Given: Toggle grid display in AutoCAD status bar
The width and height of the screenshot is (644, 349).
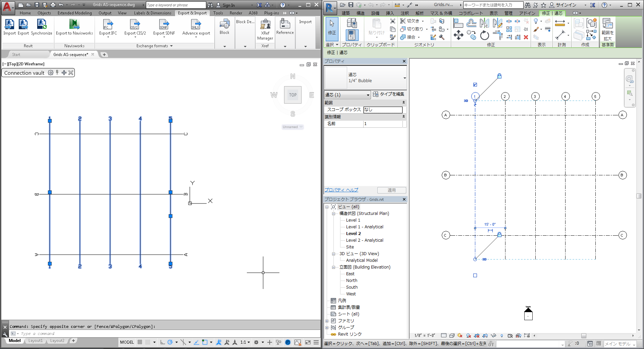Looking at the screenshot, I should [140, 342].
